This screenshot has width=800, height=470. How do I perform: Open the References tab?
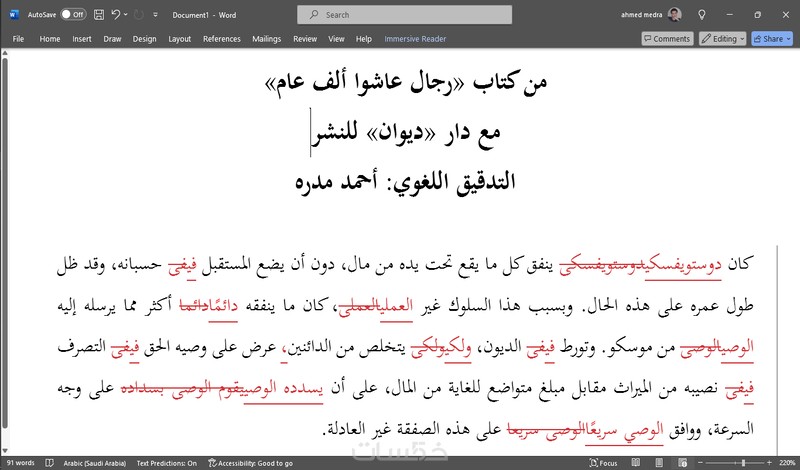221,39
